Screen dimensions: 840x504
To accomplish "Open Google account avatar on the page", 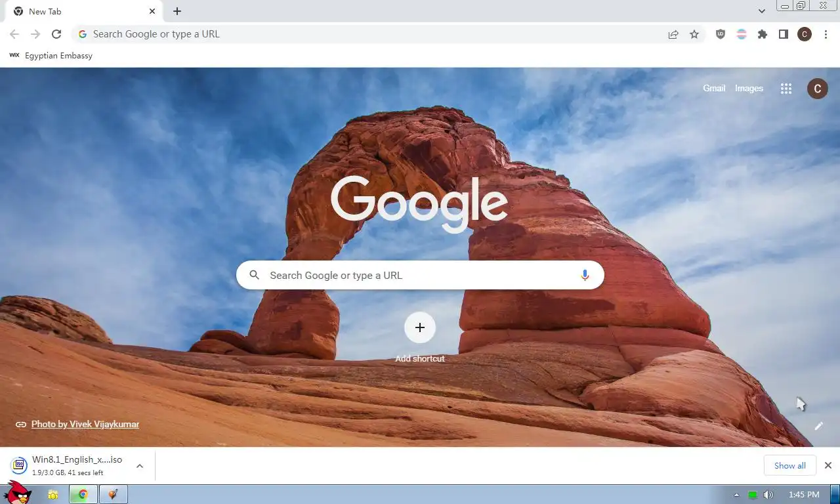I will pyautogui.click(x=817, y=89).
